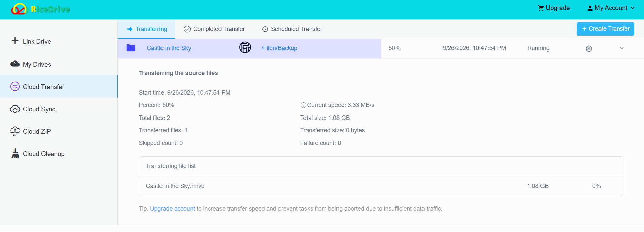Screen dimensions: 644x232
Task: Click Castle in the Sky.rmvb file row
Action: tap(381, 186)
